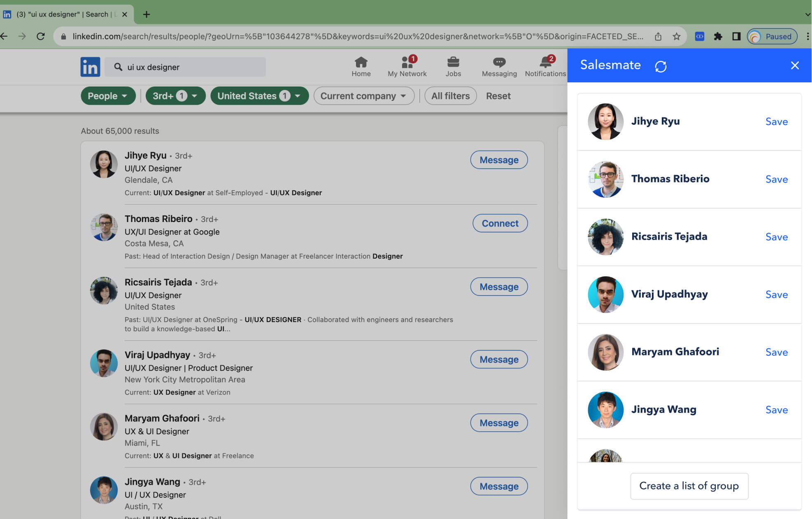Close the Salesmate panel
This screenshot has height=519, width=812.
tap(795, 65)
